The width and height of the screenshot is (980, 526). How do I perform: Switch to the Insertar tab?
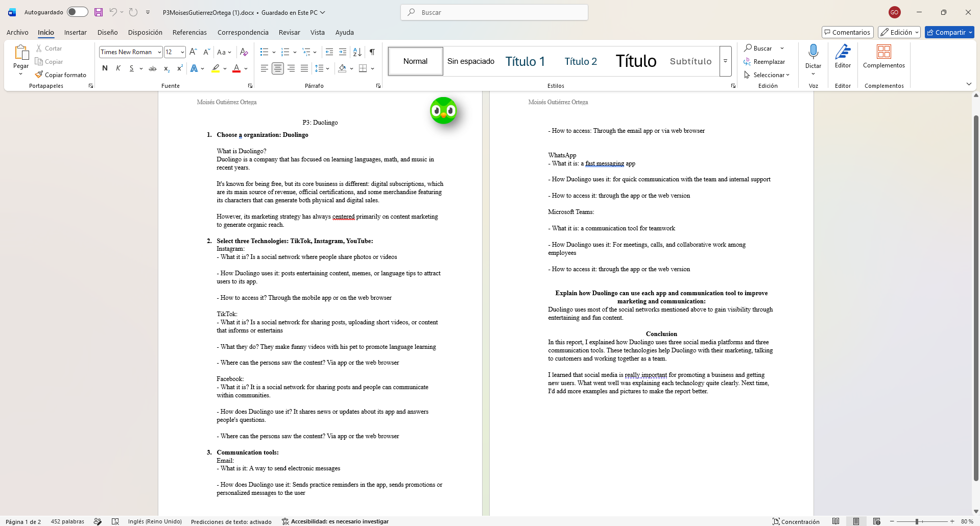click(x=75, y=32)
